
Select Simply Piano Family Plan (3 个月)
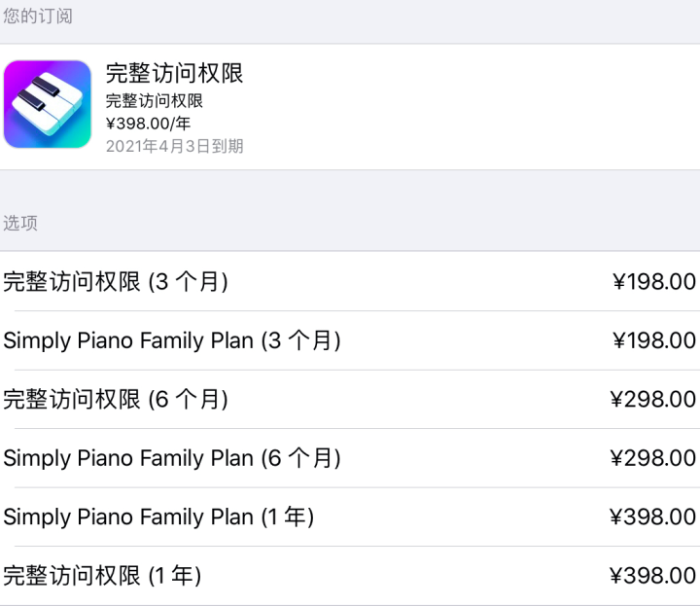(172, 340)
